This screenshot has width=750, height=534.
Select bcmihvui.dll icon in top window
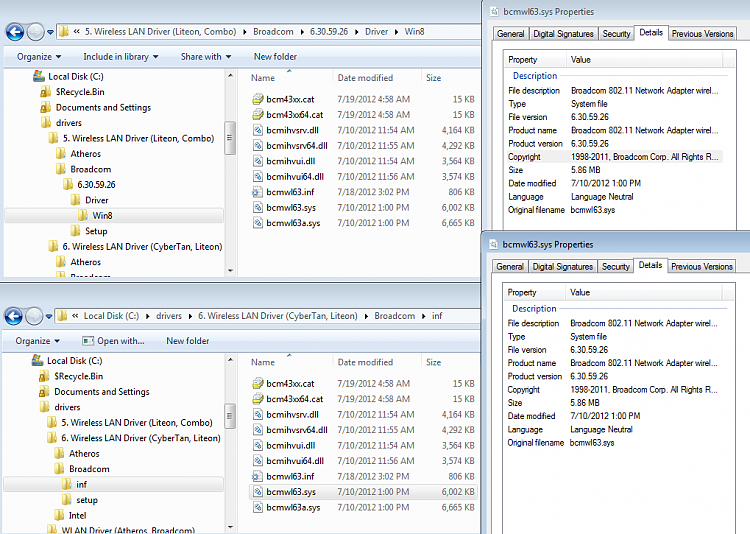pyautogui.click(x=258, y=161)
